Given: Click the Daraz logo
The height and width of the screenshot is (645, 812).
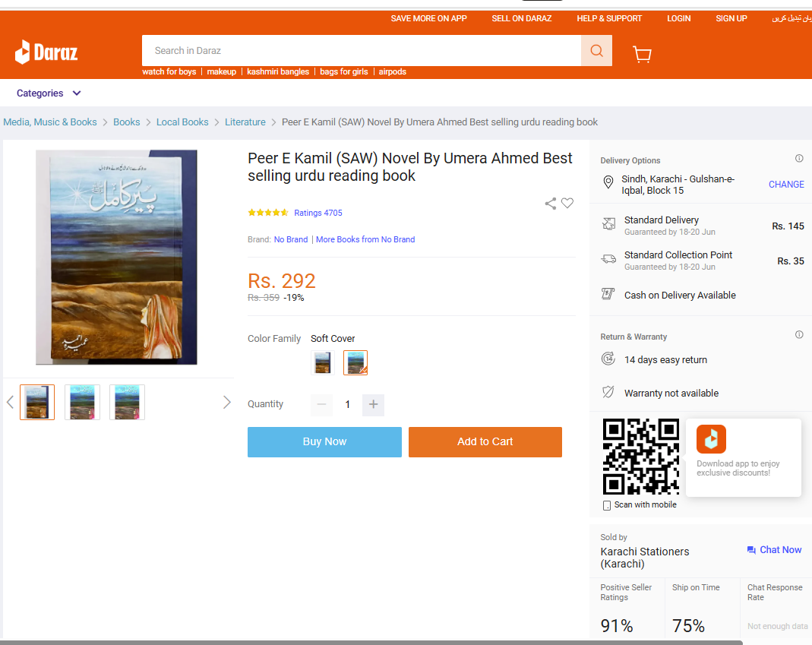Looking at the screenshot, I should pos(46,52).
